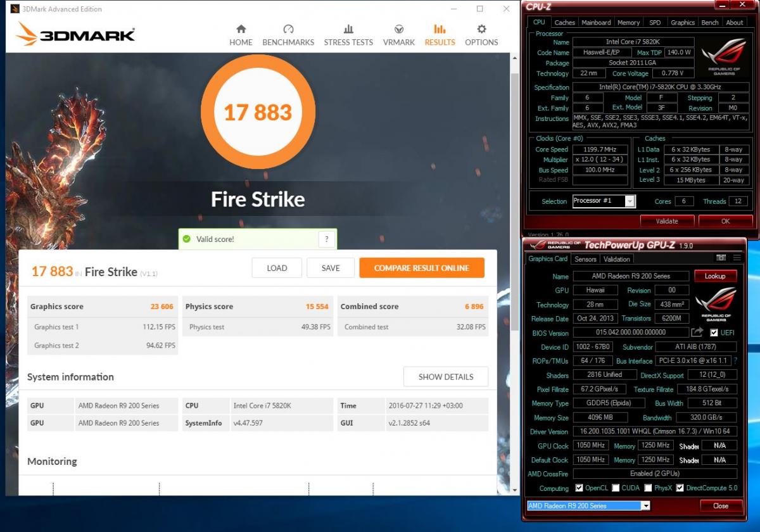Click Lookup button in GPU-Z
Viewport: 760px width, 532px height.
click(715, 276)
